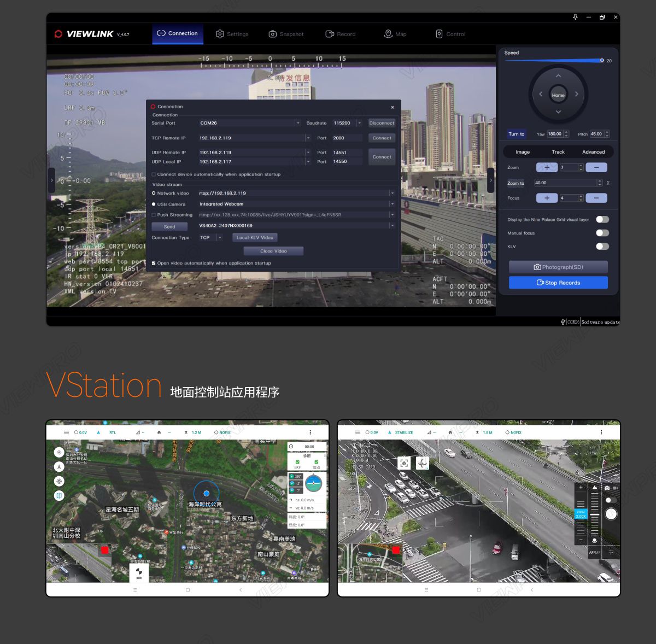Screen dimensions: 656x644
Task: Open the Control tab
Action: coord(450,34)
